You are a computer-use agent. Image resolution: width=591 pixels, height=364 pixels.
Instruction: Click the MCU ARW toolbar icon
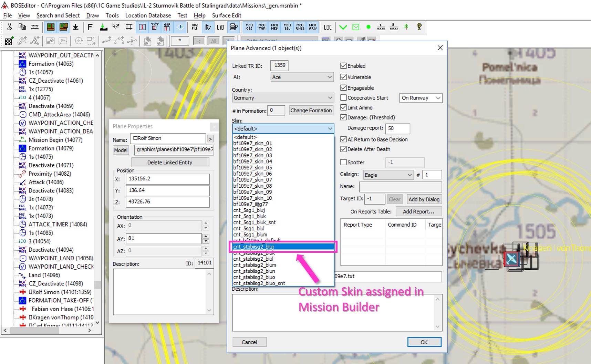[x=313, y=27]
